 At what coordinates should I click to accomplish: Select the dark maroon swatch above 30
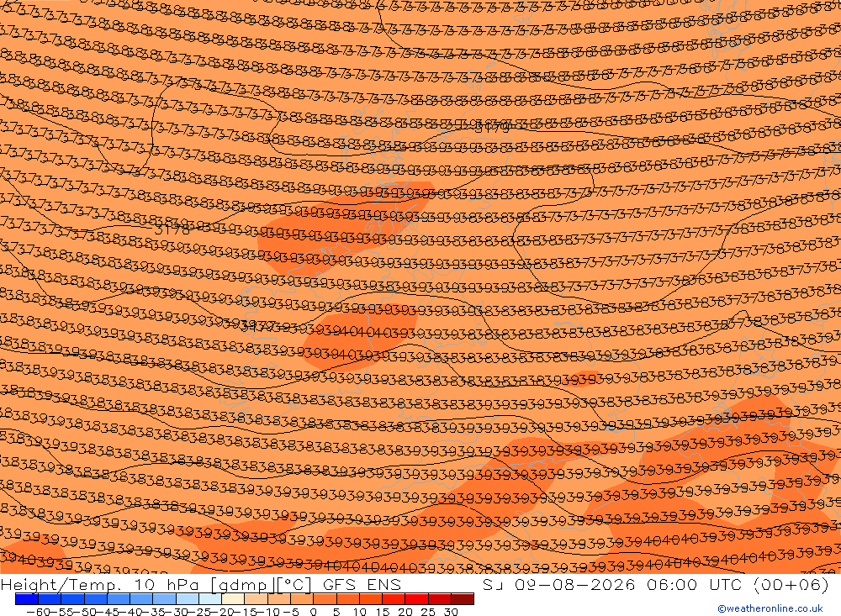463,599
